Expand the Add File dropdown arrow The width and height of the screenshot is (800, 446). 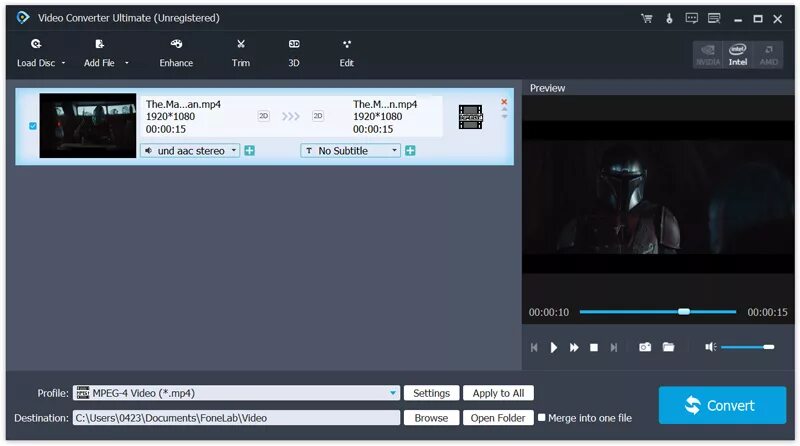click(x=127, y=63)
